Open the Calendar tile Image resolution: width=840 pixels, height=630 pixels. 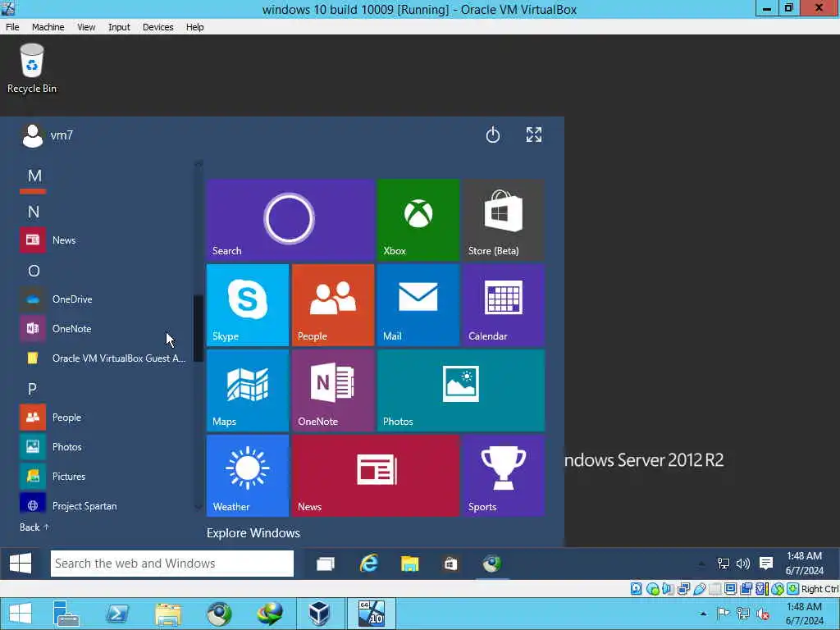click(504, 305)
